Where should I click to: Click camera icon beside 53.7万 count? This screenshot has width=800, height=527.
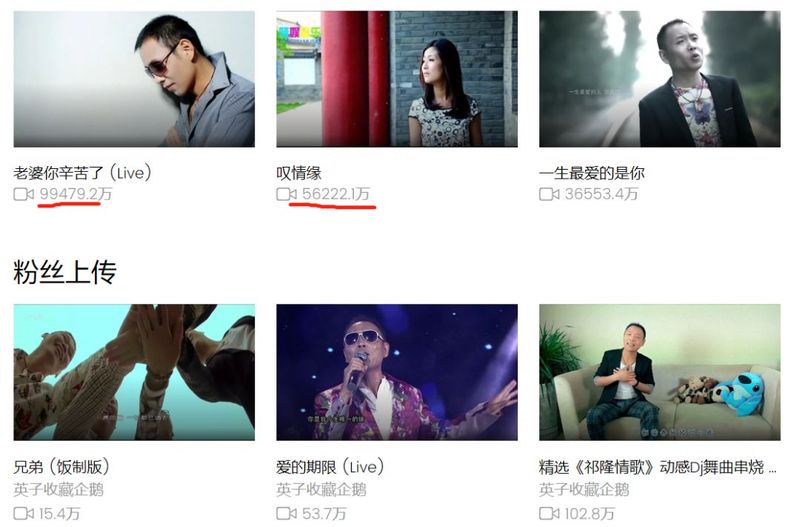click(286, 513)
